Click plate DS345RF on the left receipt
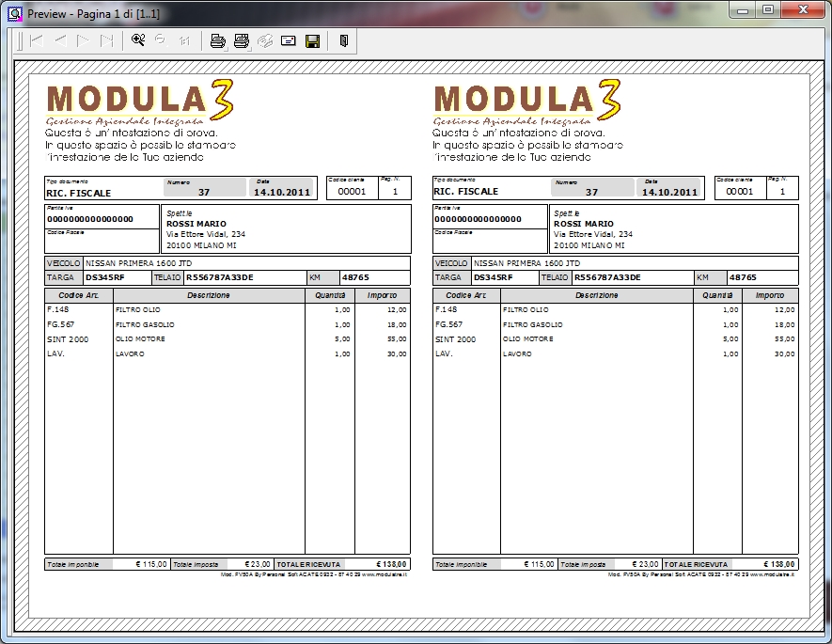The image size is (832, 644). pyautogui.click(x=105, y=277)
